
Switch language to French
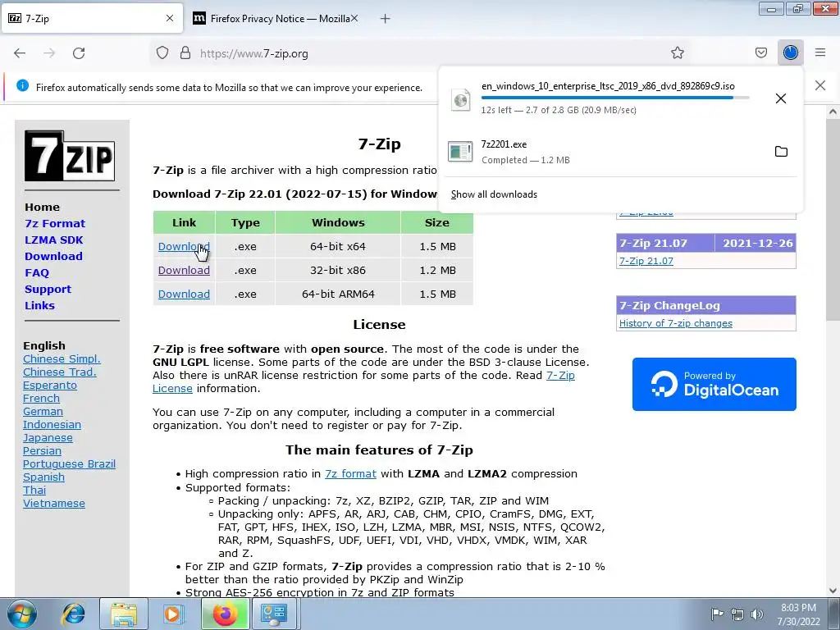41,398
